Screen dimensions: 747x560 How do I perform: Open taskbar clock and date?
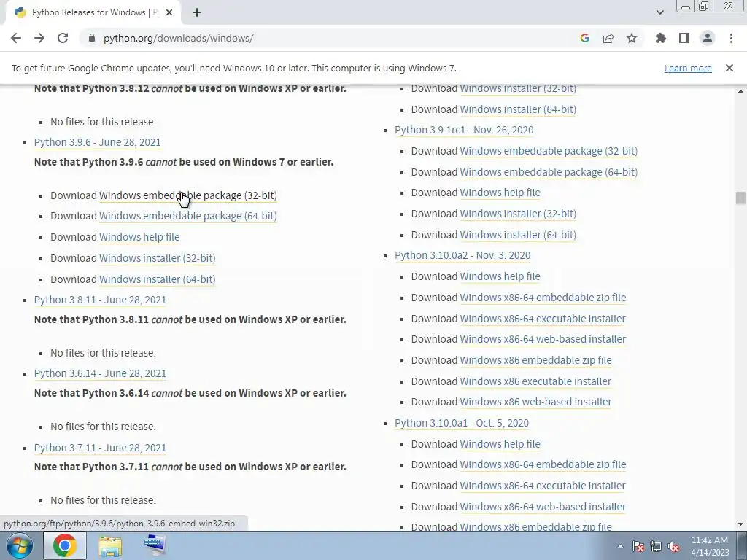(x=710, y=546)
